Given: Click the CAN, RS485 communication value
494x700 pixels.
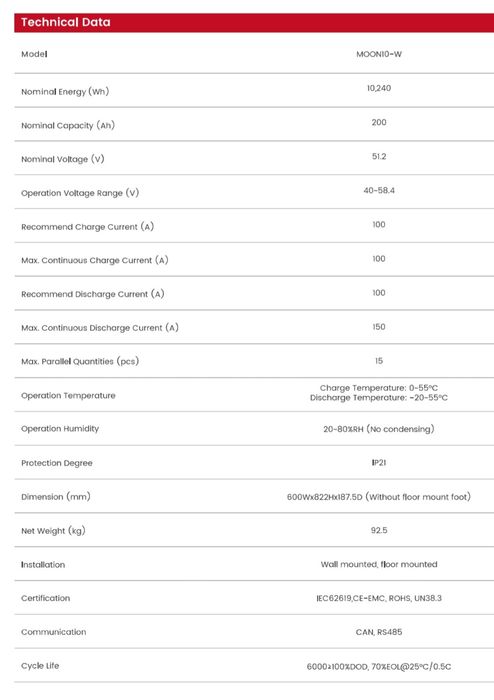Looking at the screenshot, I should pos(379,632).
